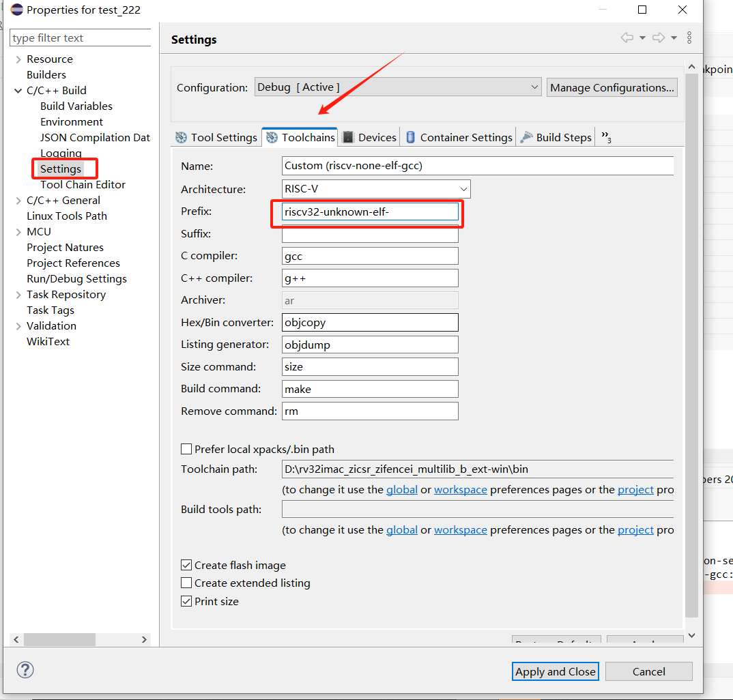Expand the MCU tree node
This screenshot has height=700, width=733.
18,232
